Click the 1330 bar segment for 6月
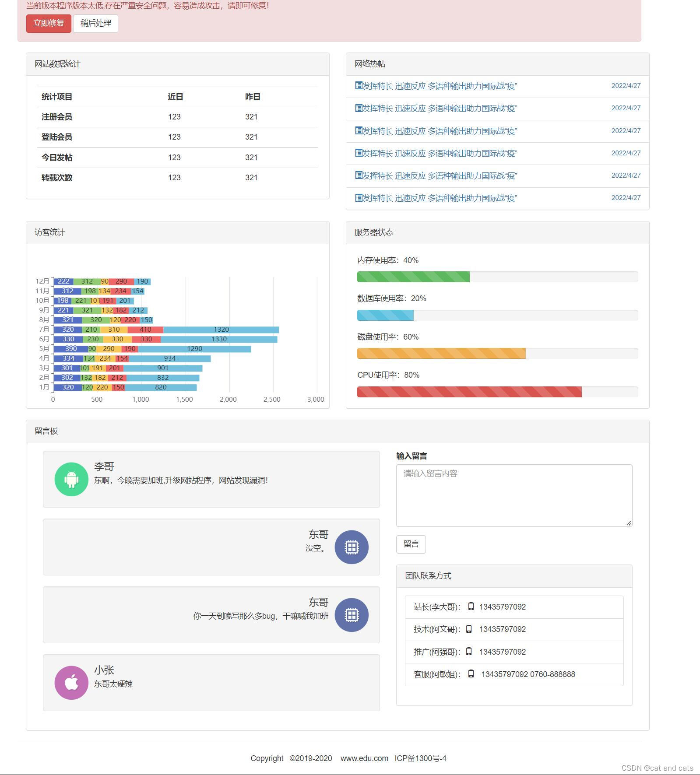 click(x=219, y=339)
